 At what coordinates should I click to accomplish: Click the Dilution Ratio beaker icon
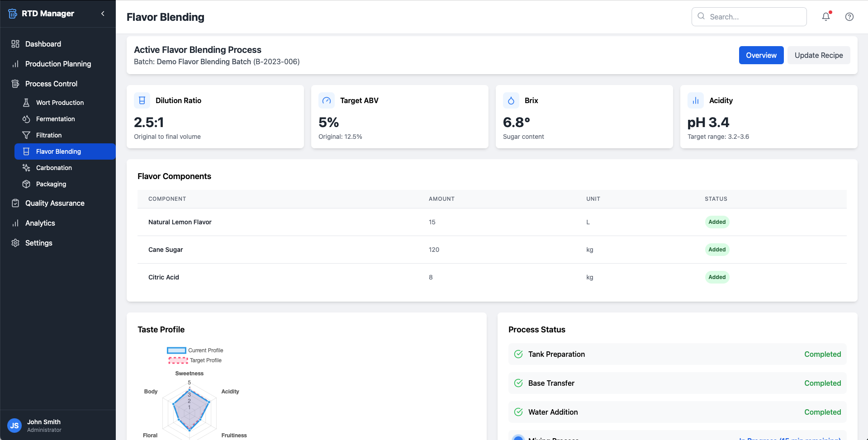[142, 100]
